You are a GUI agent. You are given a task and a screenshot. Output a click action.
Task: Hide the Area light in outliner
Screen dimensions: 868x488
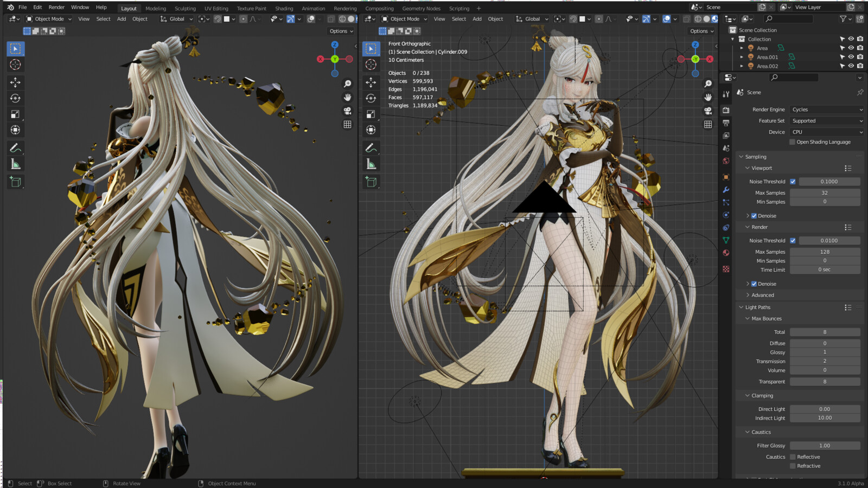tap(851, 48)
